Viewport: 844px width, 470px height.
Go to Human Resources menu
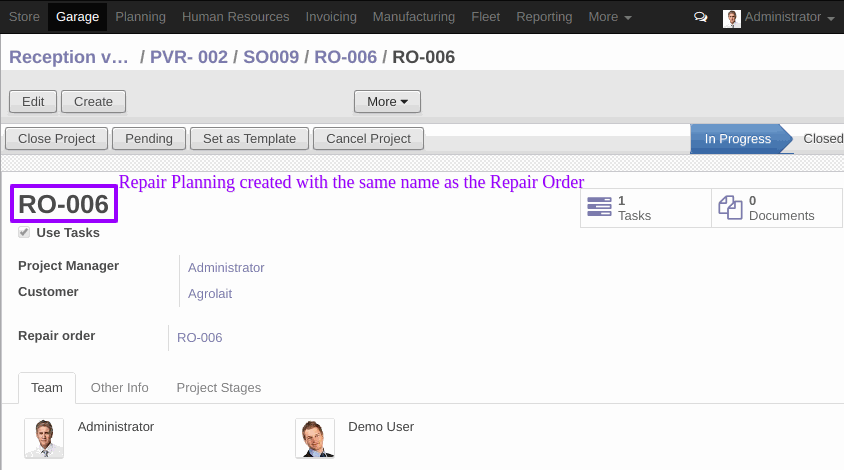pyautogui.click(x=235, y=17)
